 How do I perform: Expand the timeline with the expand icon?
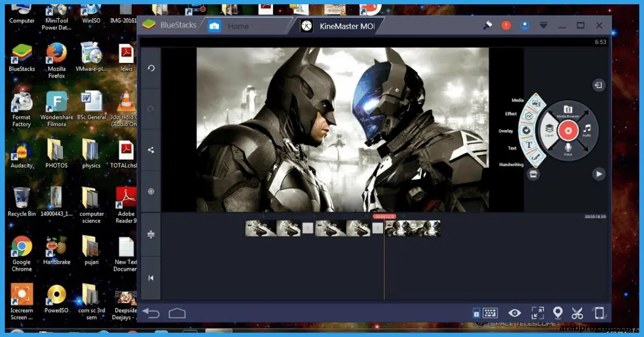151,235
